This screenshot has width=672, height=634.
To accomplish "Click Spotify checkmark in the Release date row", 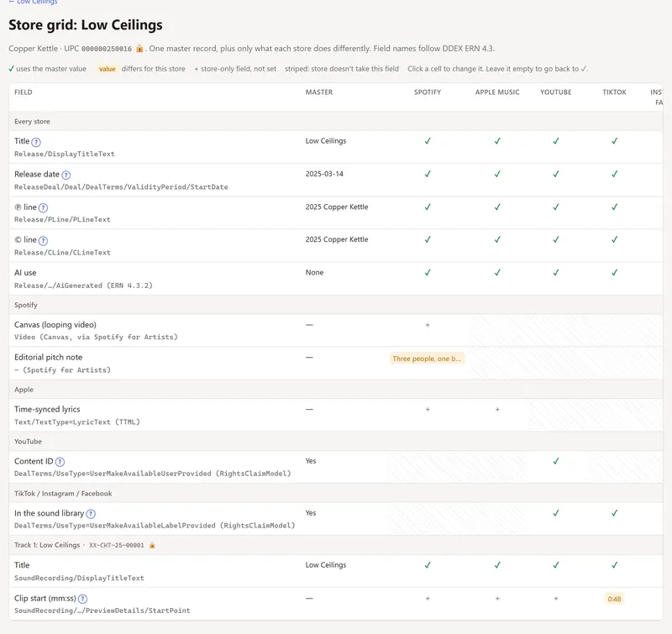I will point(428,174).
